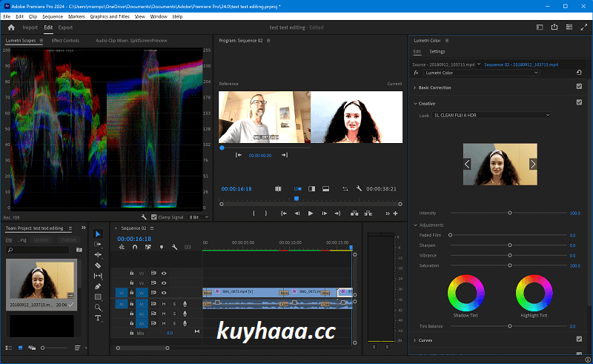Viewport: 593px width, 364px height.
Task: Show the previous Look preview
Action: coord(467,165)
